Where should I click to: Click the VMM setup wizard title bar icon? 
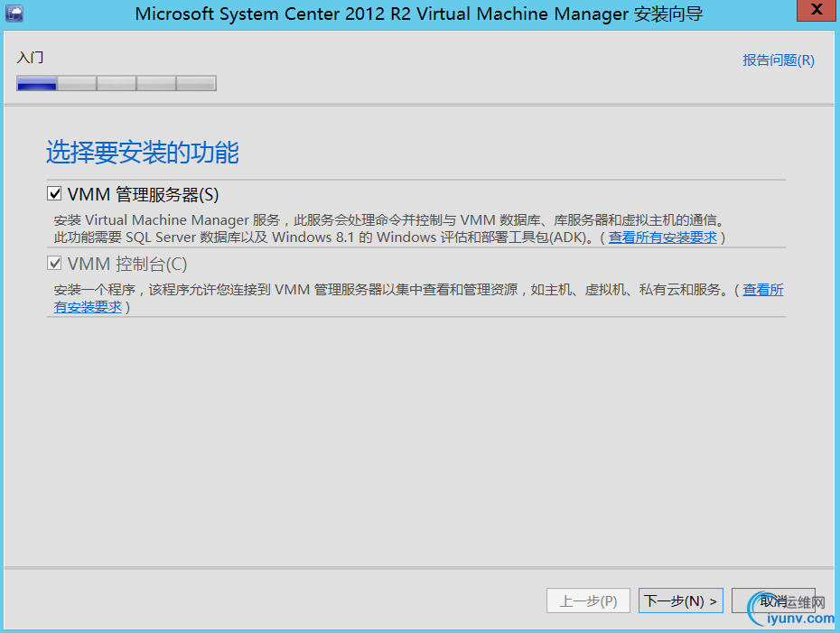(14, 13)
